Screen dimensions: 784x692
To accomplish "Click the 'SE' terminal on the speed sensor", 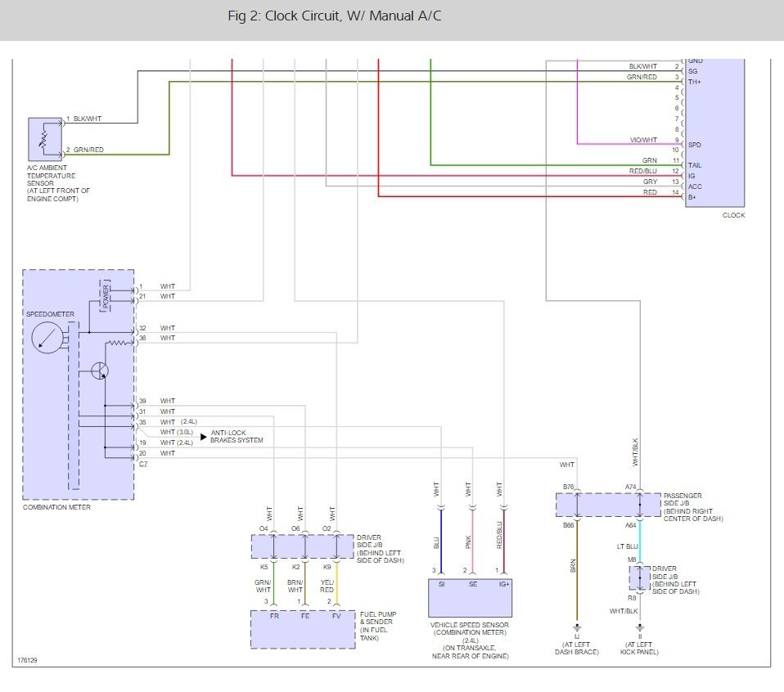I will pos(473,584).
